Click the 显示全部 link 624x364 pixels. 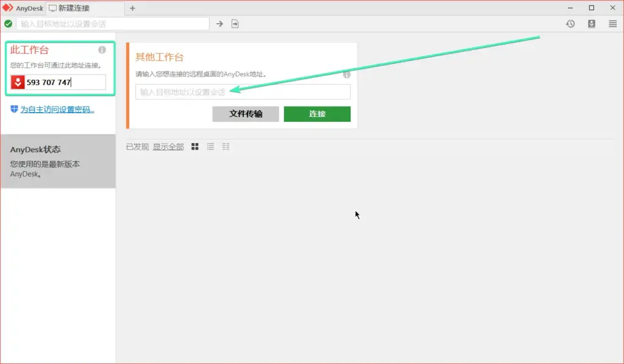click(168, 146)
